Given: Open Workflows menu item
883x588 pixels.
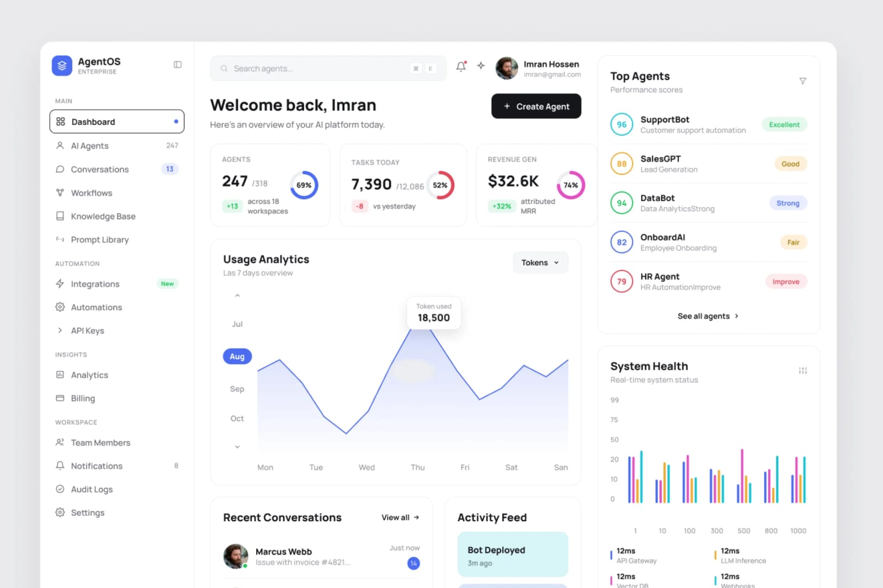Looking at the screenshot, I should (117, 193).
